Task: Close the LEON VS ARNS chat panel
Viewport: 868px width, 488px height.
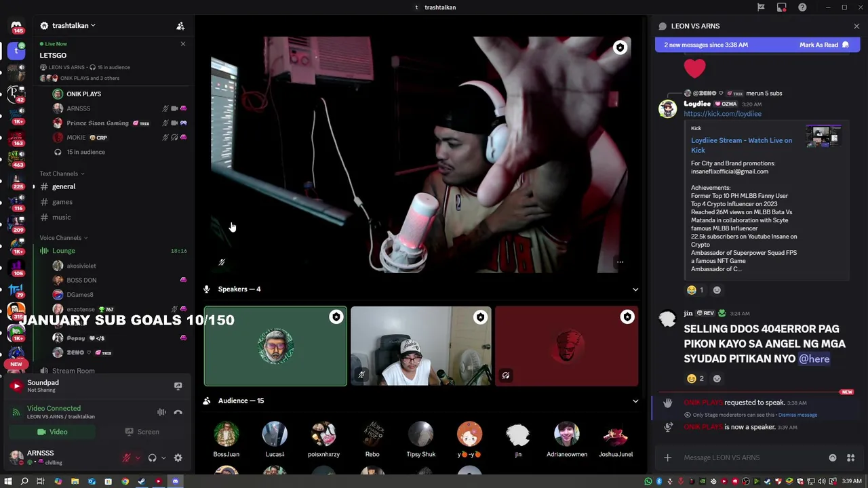Action: [x=856, y=26]
